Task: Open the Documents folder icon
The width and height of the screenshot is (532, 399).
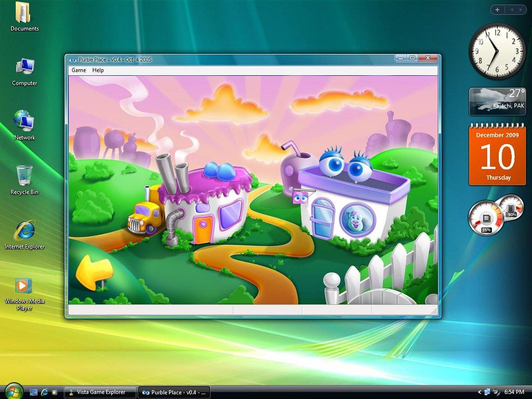Action: (x=24, y=17)
